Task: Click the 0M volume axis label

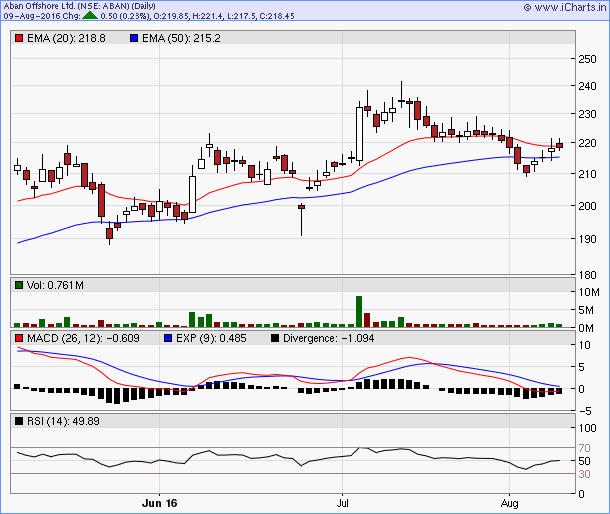Action: tap(586, 328)
